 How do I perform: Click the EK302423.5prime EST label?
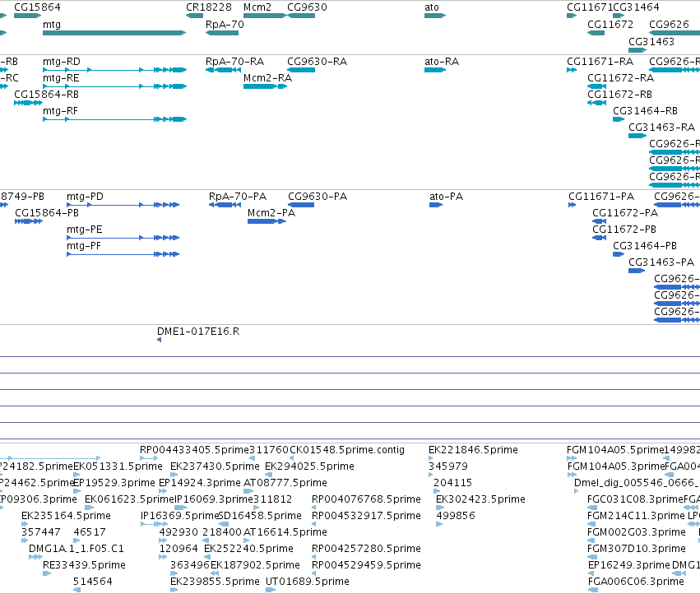[480, 499]
